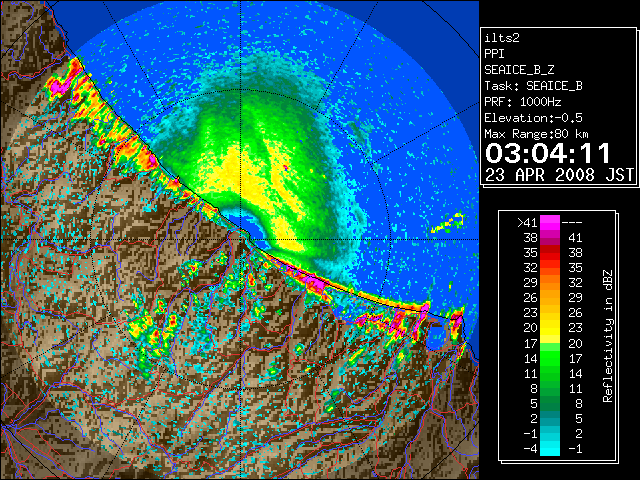Click the Elevation:-0.5 text
This screenshot has height=480, width=640.
click(x=533, y=118)
